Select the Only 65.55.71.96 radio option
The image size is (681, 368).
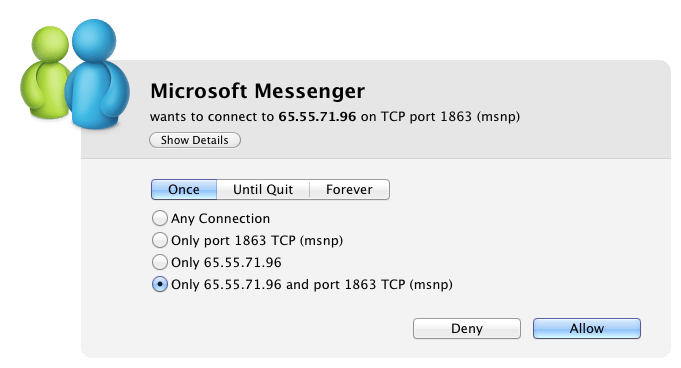point(160,262)
